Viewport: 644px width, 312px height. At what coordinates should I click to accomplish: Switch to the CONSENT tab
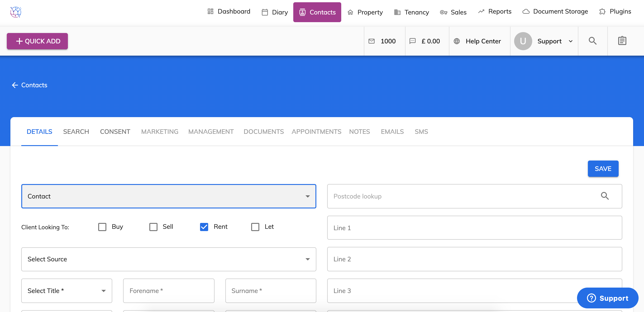click(115, 132)
